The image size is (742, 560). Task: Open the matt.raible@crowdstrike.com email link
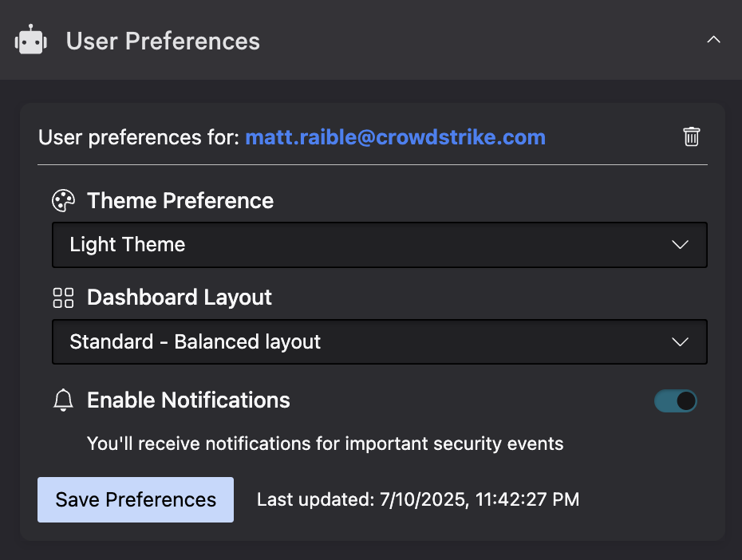pyautogui.click(x=395, y=136)
